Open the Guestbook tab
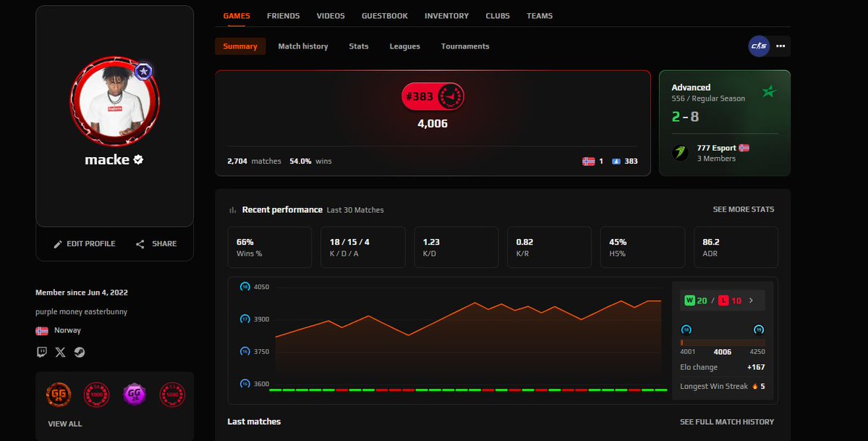Viewport: 868px width, 441px height. pos(385,16)
